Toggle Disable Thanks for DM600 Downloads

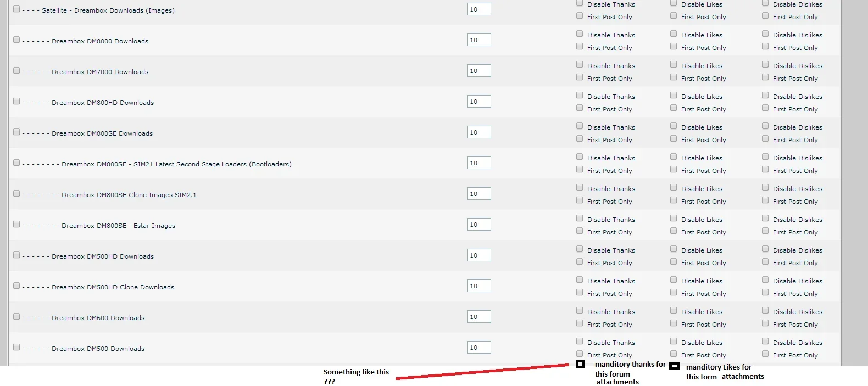tap(580, 310)
